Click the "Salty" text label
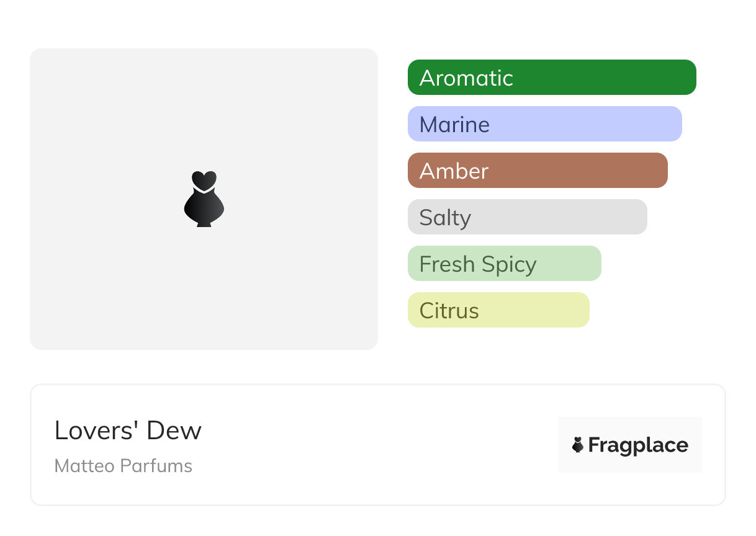The height and width of the screenshot is (536, 756). click(445, 218)
